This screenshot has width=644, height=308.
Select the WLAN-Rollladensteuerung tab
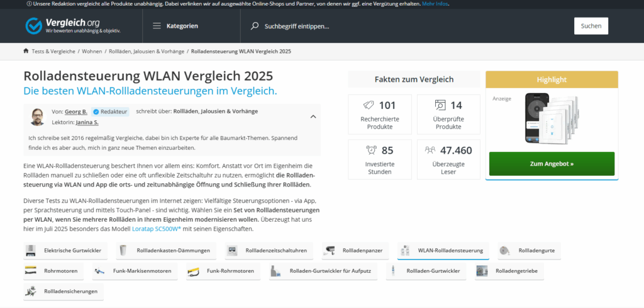click(443, 251)
